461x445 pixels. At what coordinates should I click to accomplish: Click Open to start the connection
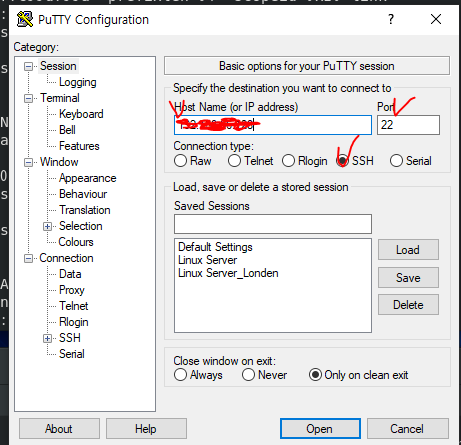point(320,428)
